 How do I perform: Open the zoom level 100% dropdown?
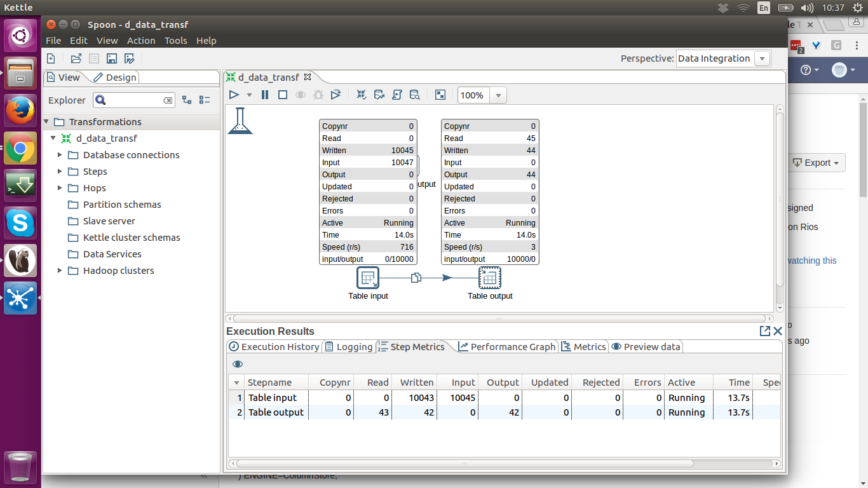tap(498, 95)
